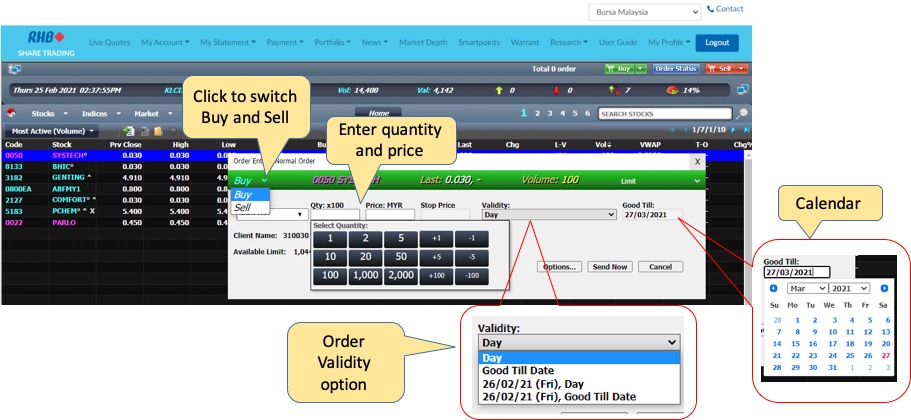
Task: Choose Good Till Date in the enlarged validity list
Action: pyautogui.click(x=579, y=371)
